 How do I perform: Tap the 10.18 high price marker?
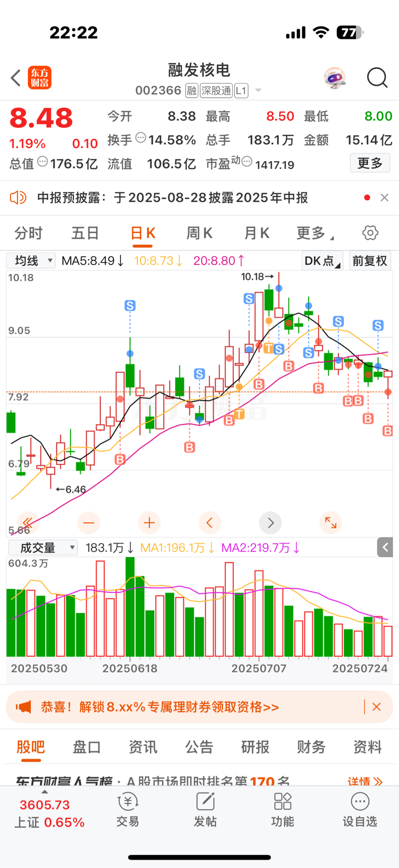[257, 277]
